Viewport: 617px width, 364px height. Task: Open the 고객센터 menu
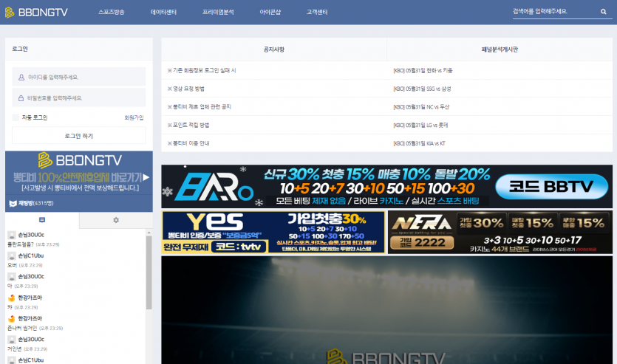(317, 13)
